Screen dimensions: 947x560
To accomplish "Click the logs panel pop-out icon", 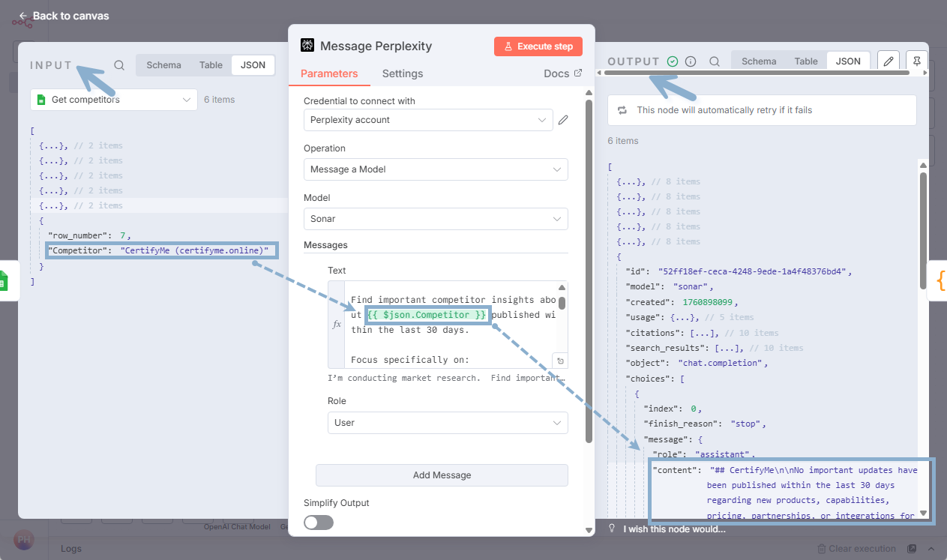I will pos(913,549).
